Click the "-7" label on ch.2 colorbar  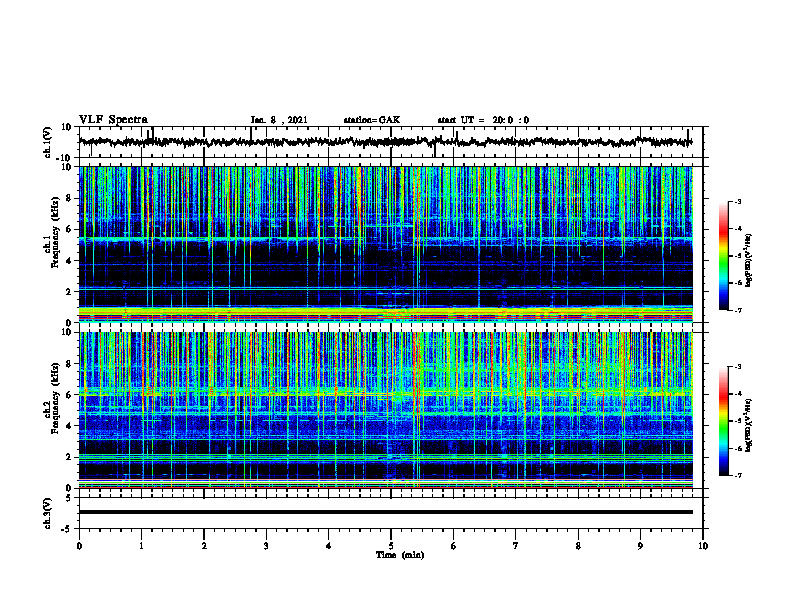(x=738, y=476)
